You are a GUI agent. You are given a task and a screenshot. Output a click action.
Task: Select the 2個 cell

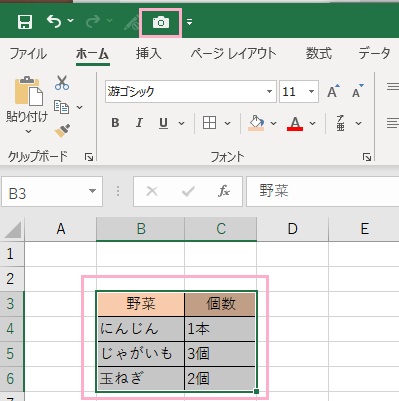click(x=221, y=379)
